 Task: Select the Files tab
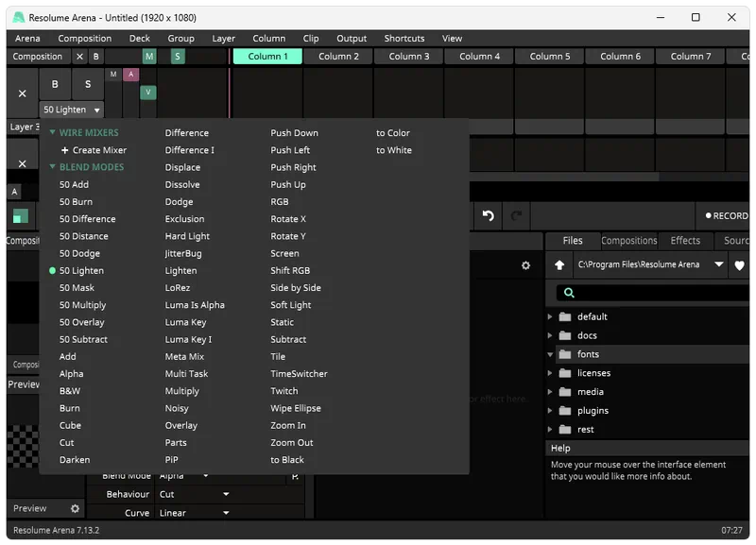573,241
